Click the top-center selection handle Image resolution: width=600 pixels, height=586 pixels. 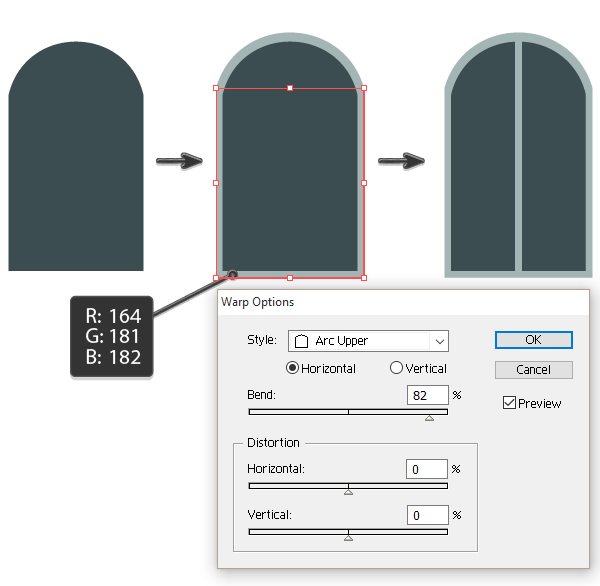point(290,88)
